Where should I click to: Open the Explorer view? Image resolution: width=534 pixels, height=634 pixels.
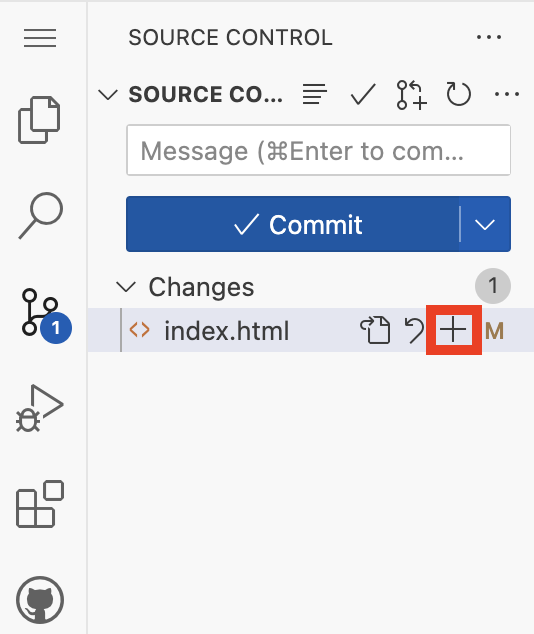tap(39, 120)
